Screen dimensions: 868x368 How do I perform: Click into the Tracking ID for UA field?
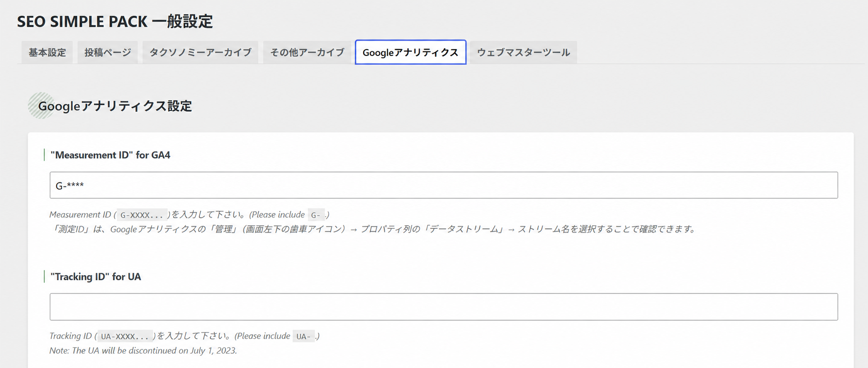[444, 307]
